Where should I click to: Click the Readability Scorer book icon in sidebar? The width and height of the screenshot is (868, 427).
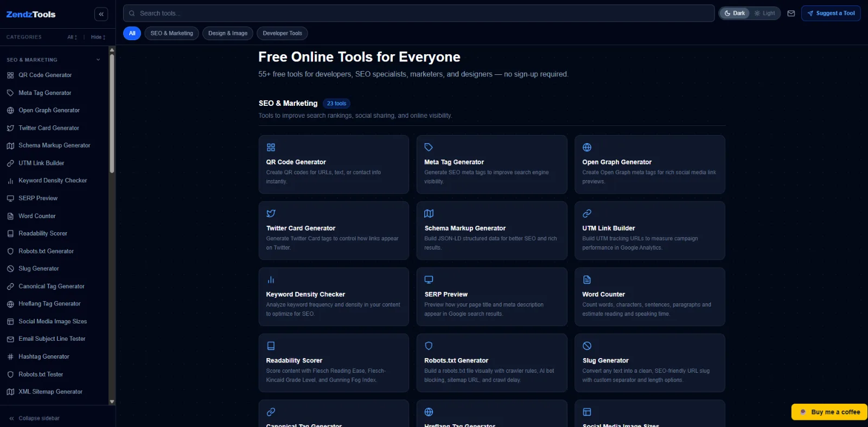click(x=10, y=233)
